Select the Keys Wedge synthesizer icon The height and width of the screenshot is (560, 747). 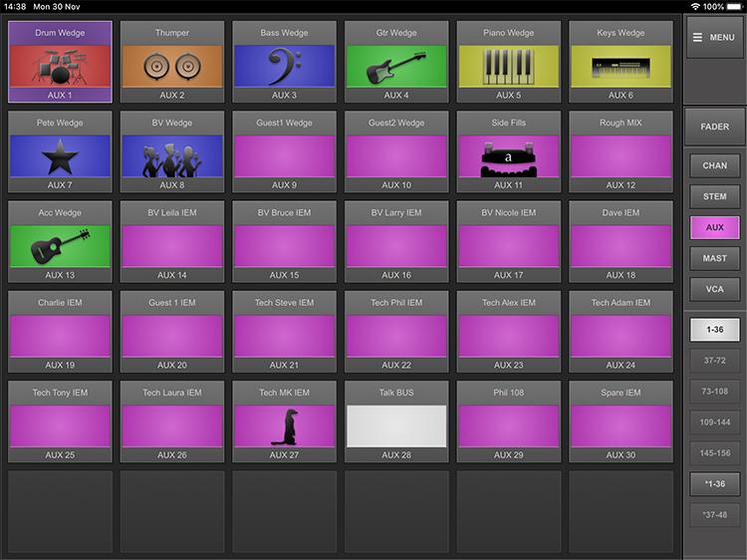pos(621,67)
